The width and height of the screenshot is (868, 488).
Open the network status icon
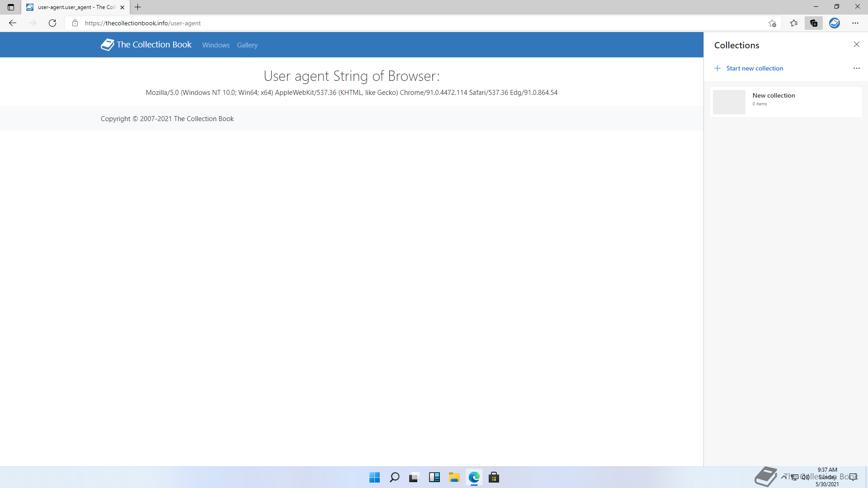tap(795, 477)
